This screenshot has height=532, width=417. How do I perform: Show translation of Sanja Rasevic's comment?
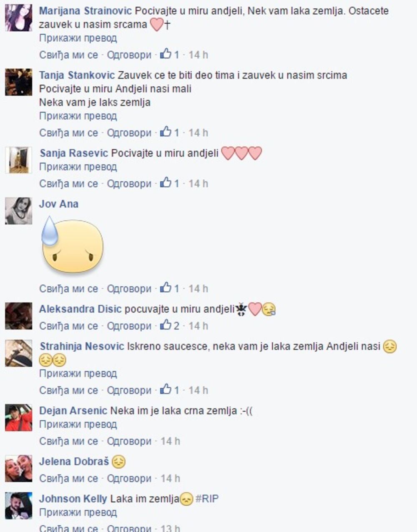78,167
